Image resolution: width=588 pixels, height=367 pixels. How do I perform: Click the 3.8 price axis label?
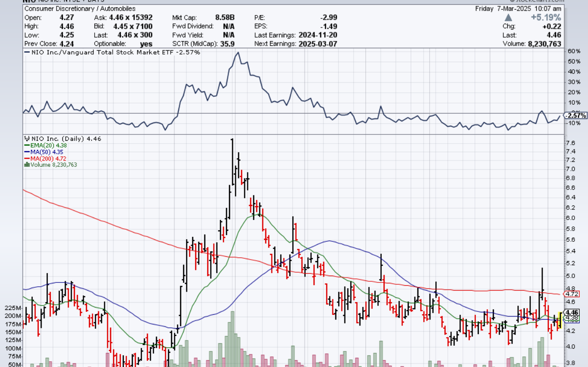tap(570, 363)
